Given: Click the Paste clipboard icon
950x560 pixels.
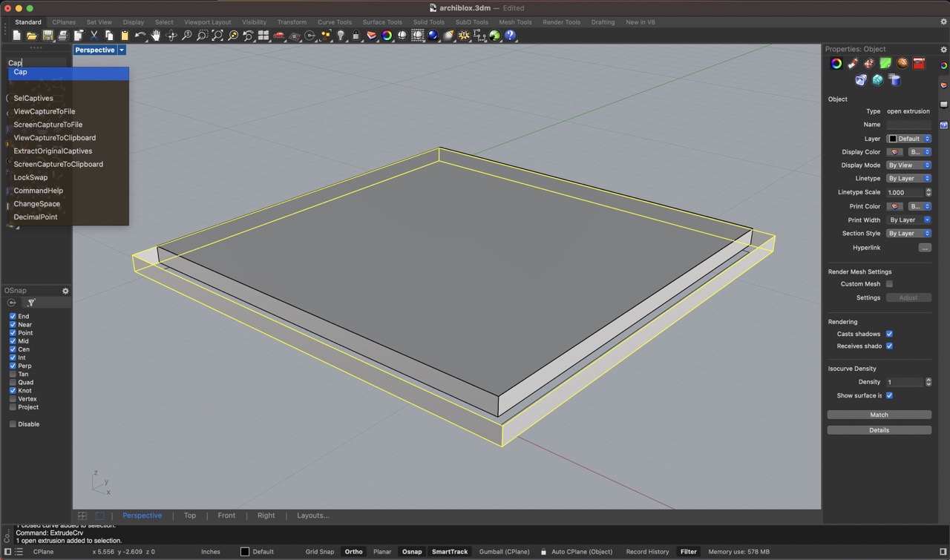Looking at the screenshot, I should [x=125, y=36].
